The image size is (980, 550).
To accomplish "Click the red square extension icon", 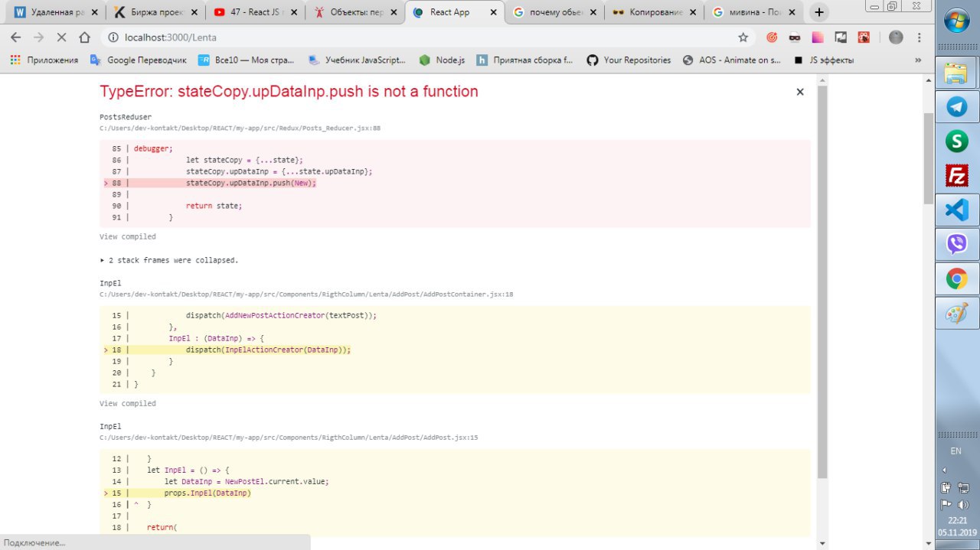I will [x=864, y=37].
